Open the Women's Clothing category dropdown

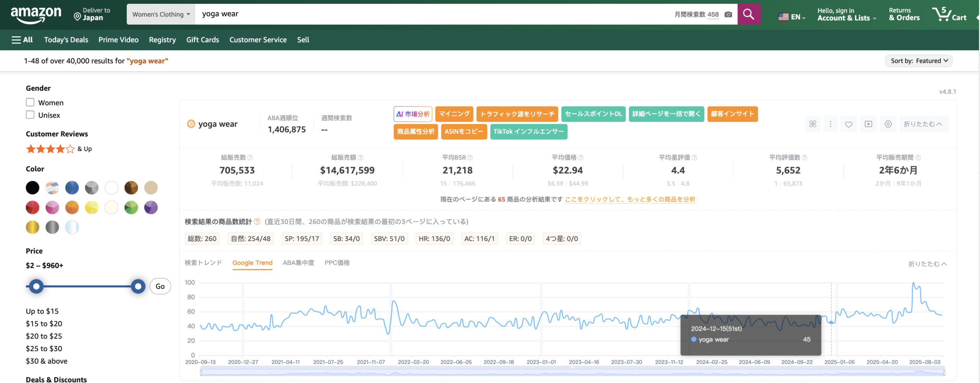click(x=161, y=15)
